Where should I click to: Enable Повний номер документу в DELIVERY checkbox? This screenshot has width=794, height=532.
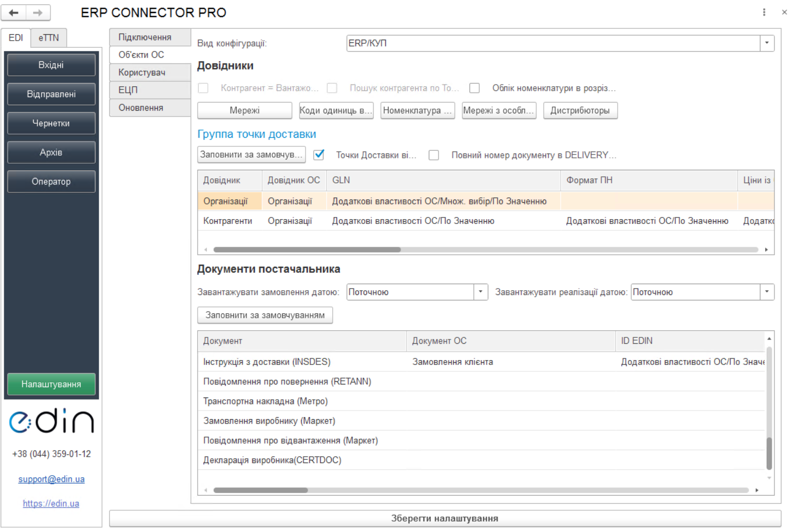(434, 155)
